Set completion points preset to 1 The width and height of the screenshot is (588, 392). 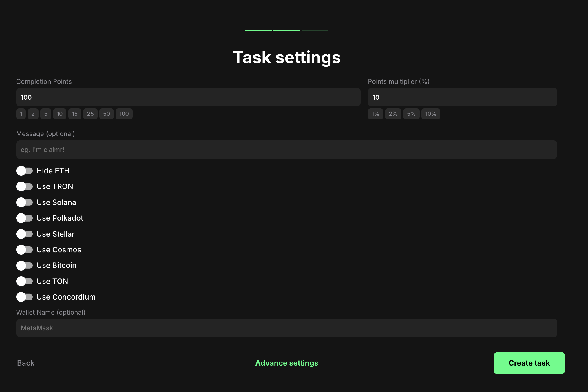point(21,114)
